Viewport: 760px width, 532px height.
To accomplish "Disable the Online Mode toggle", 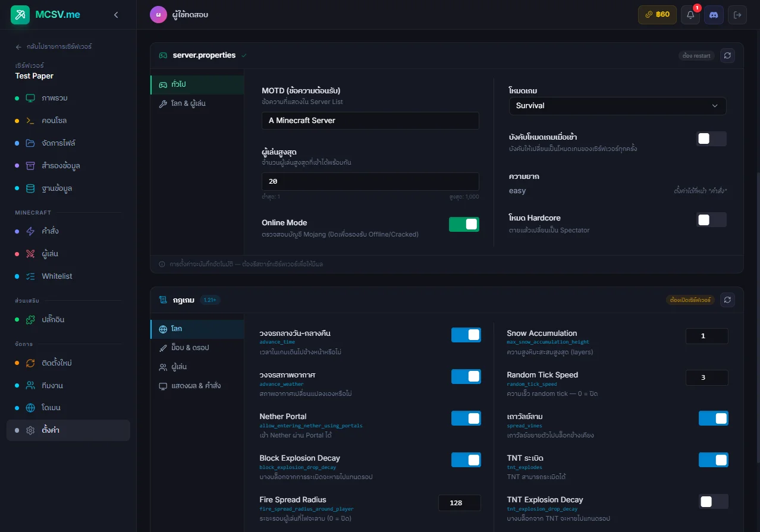I will coord(464,224).
